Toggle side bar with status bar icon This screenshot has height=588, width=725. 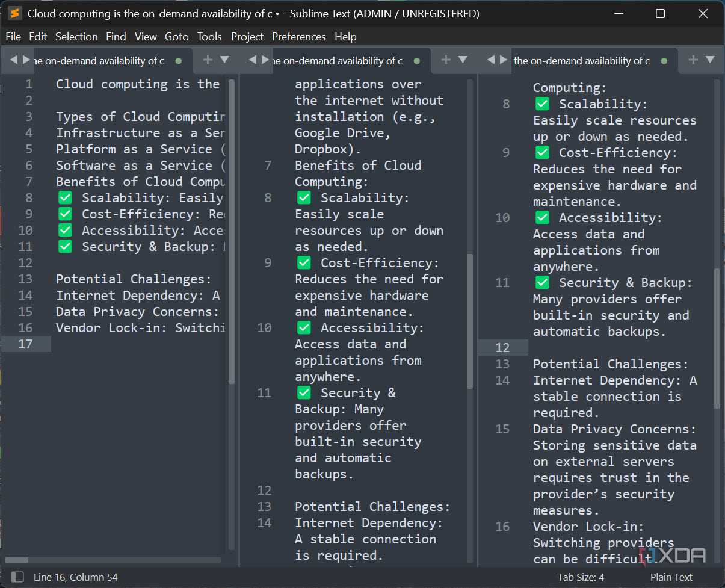click(x=18, y=577)
